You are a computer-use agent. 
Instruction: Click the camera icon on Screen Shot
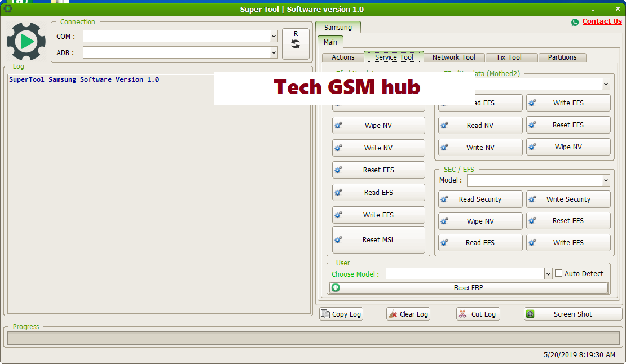coord(530,314)
